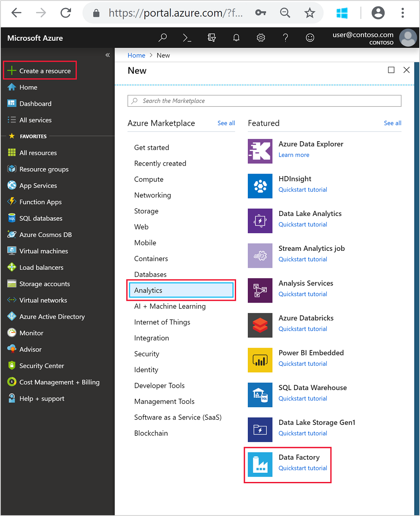Open the account avatar for user@contoso.com
Viewport: 420px width, 516px height.
(x=408, y=37)
